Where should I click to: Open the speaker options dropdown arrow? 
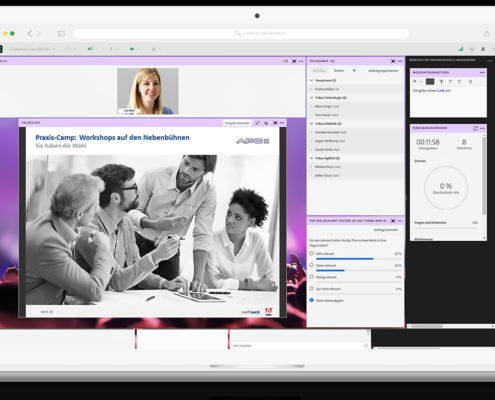[96, 49]
